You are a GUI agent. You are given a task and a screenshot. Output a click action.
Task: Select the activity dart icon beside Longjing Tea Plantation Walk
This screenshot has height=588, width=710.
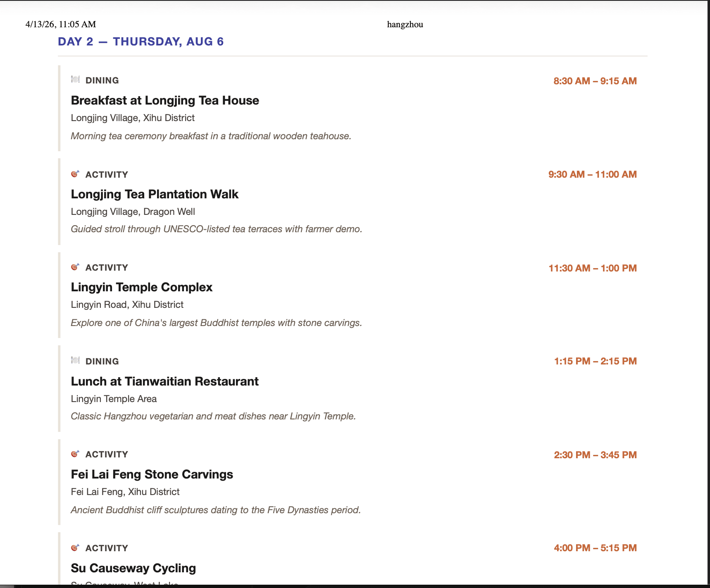pyautogui.click(x=75, y=174)
